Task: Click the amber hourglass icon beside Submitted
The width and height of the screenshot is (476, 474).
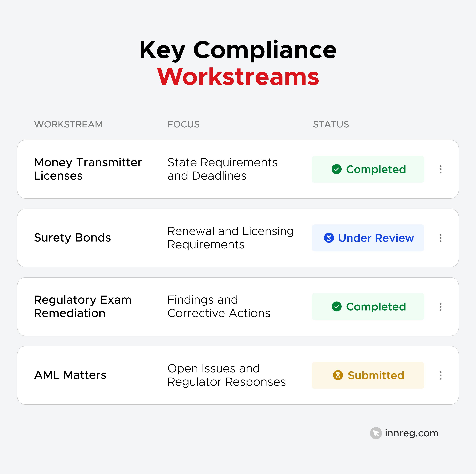Action: click(338, 375)
